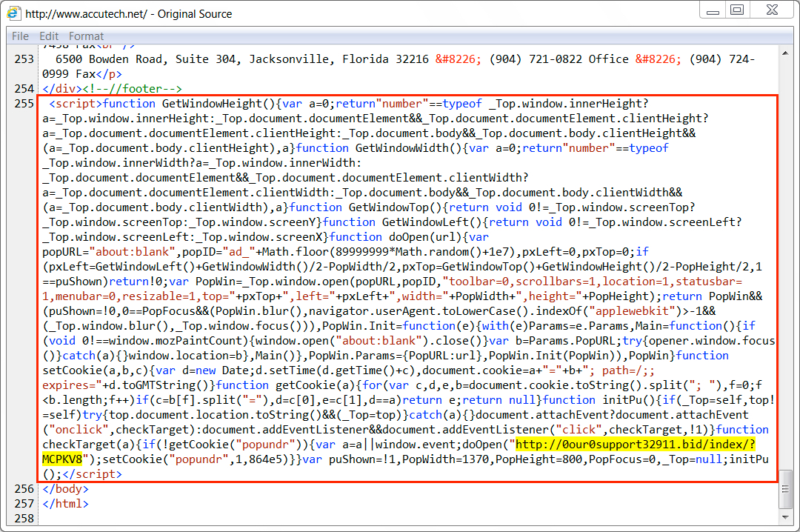
Task: Click line number 253
Action: [x=24, y=59]
